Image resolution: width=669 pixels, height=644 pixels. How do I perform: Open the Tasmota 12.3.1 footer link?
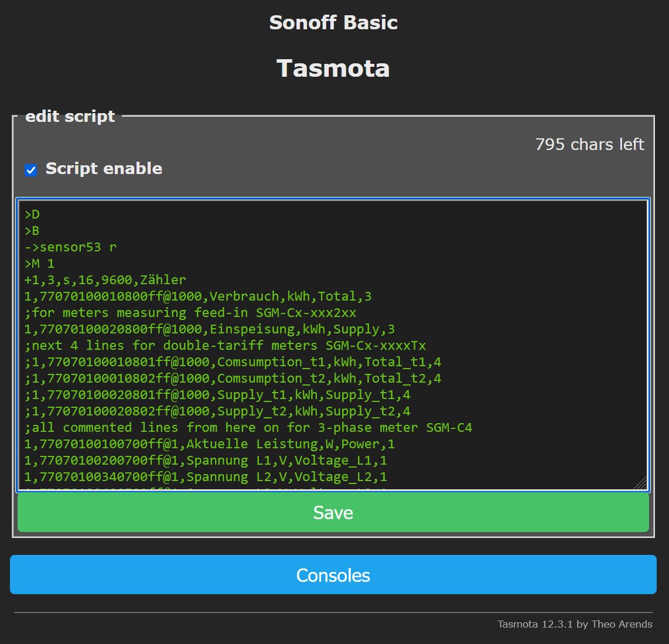(574, 624)
